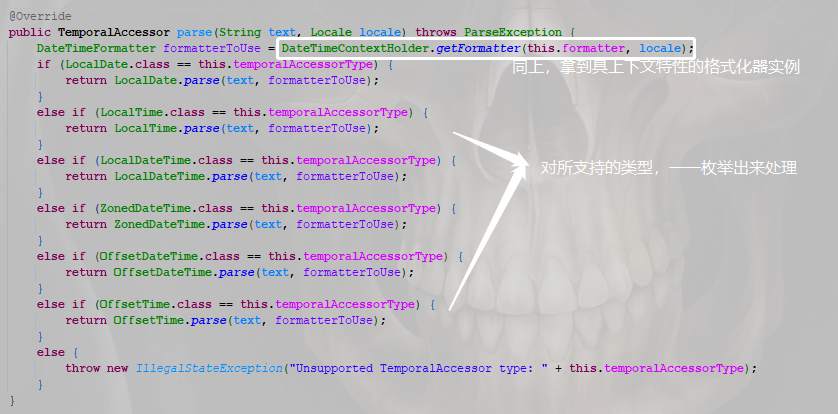Select the Locale locale parameter
The width and height of the screenshot is (838, 414).
[355, 33]
